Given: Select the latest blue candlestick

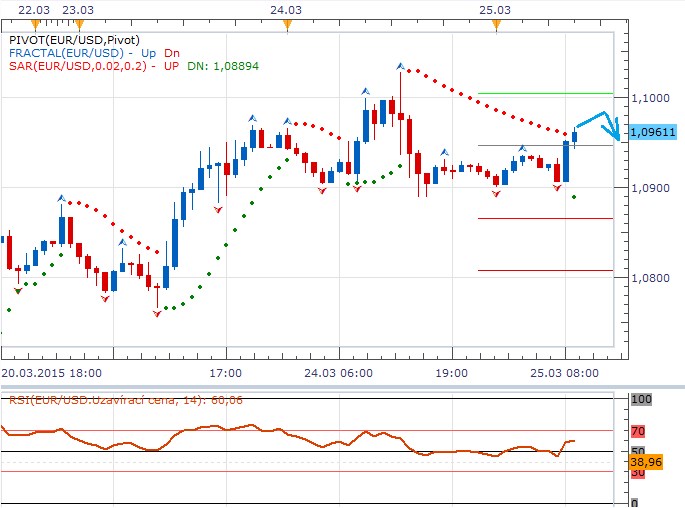Looking at the screenshot, I should point(575,138).
